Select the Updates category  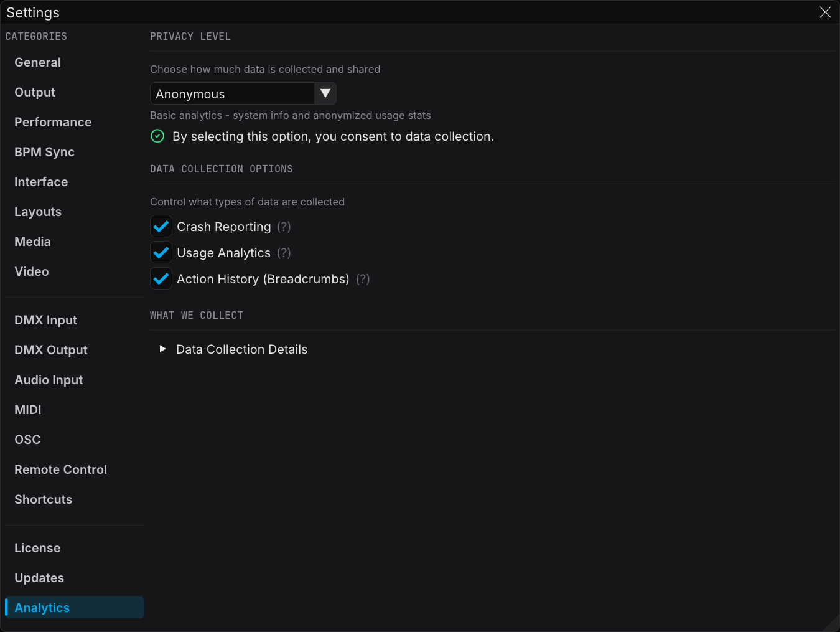[75, 578]
